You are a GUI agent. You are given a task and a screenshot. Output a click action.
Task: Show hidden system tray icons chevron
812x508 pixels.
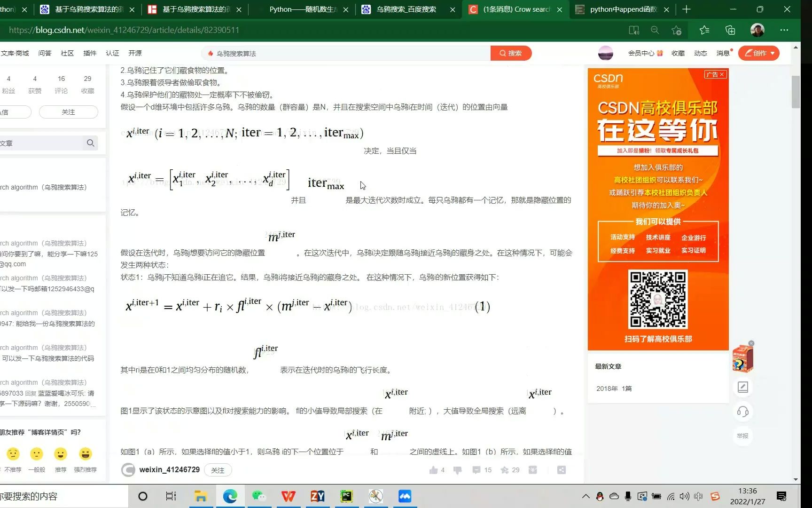[586, 496]
